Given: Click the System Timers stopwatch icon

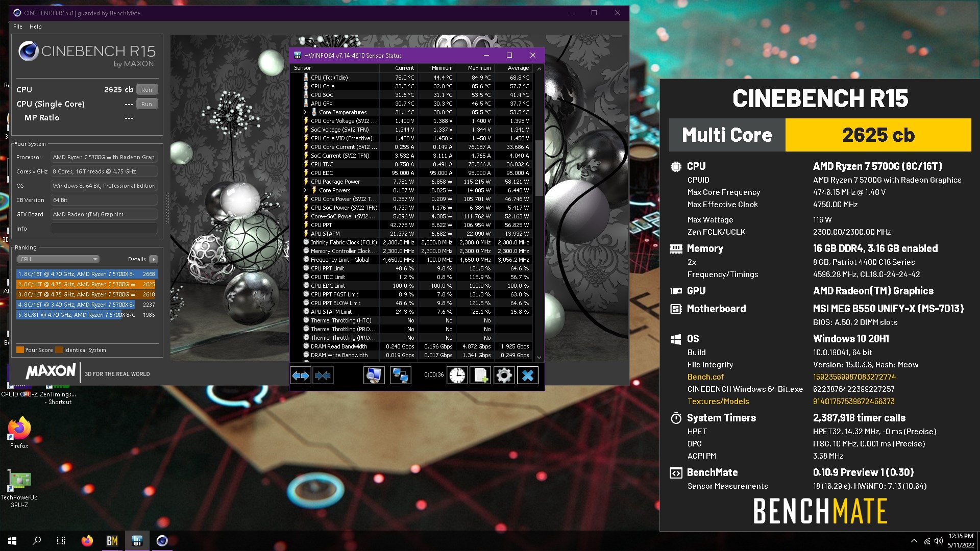Looking at the screenshot, I should pyautogui.click(x=676, y=418).
